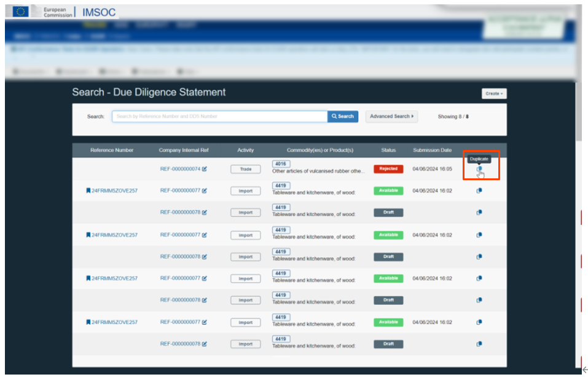Expand the Advanced Search options
The height and width of the screenshot is (377, 588).
pyautogui.click(x=391, y=116)
